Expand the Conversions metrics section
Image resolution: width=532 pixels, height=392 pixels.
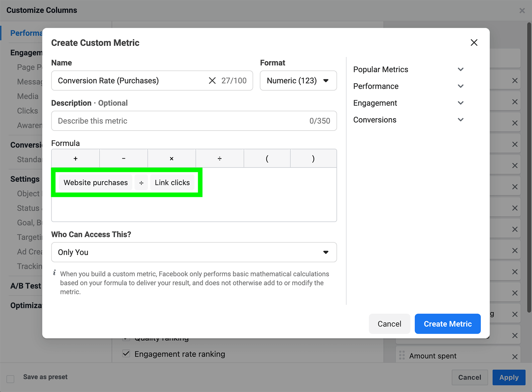408,120
